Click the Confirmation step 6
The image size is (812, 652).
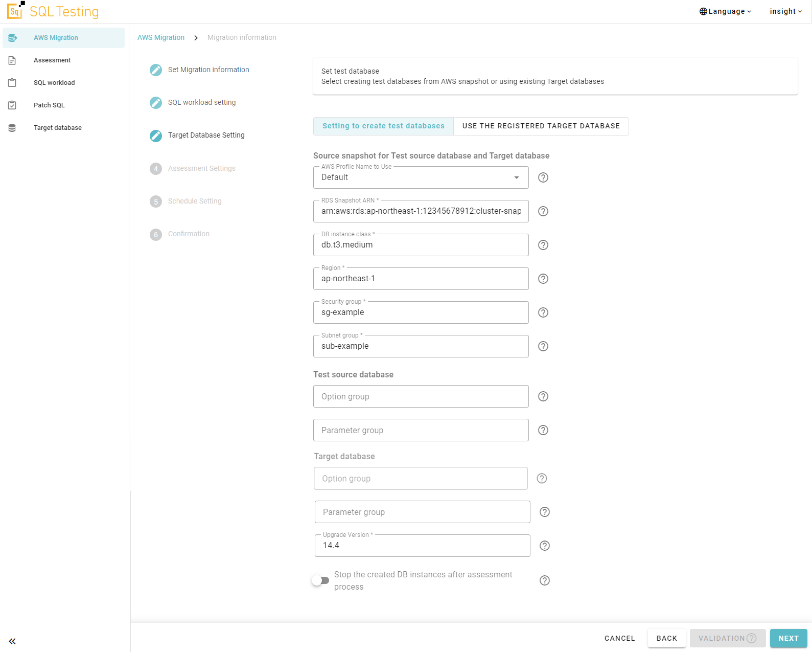[179, 234]
